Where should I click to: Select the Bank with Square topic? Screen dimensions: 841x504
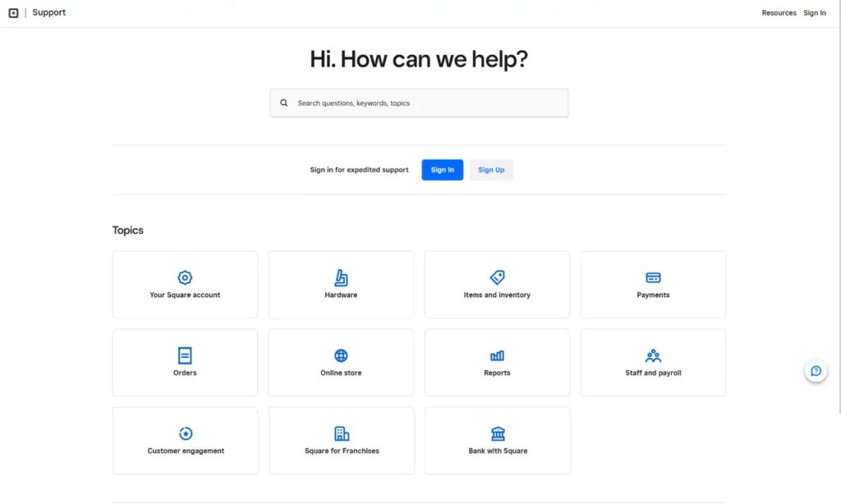point(497,440)
